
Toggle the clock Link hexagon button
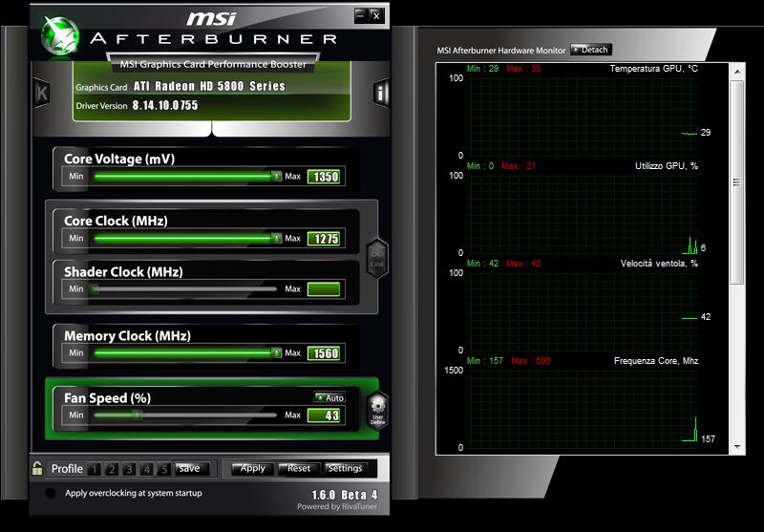tap(377, 259)
